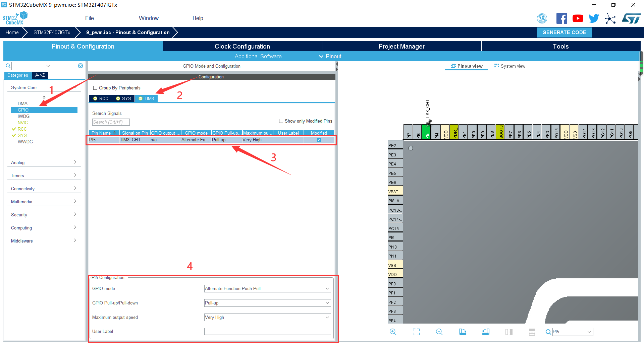Image resolution: width=644 pixels, height=345 pixels.
Task: Open the Maximum output speed dropdown
Action: coord(267,318)
